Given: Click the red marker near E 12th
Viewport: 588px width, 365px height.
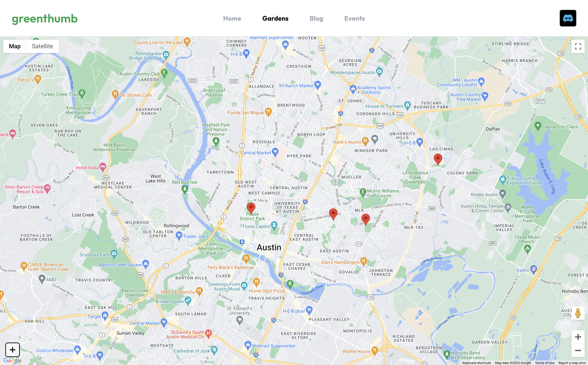Looking at the screenshot, I should (366, 219).
